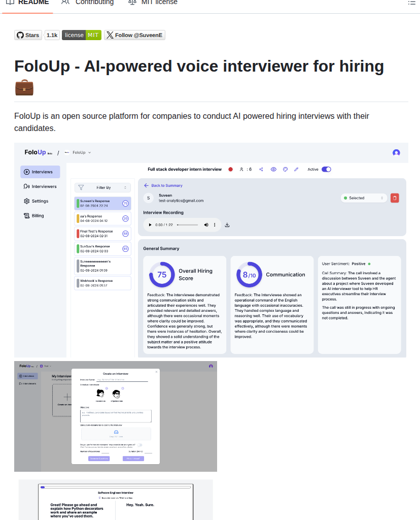Mute the recording volume icon
Viewport: 420px width, 520px height.
(x=206, y=225)
